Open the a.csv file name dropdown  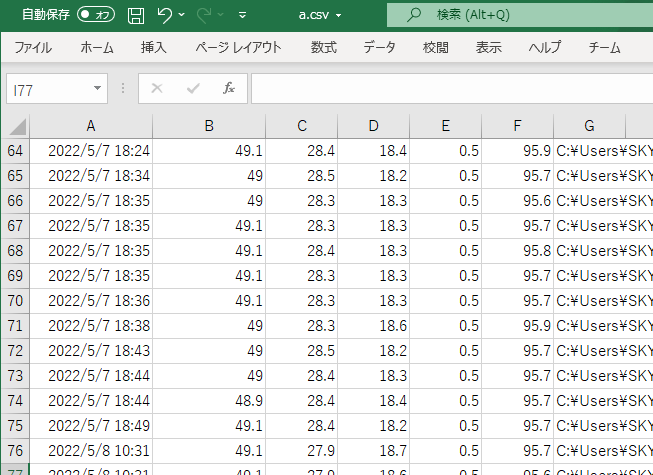tap(339, 16)
